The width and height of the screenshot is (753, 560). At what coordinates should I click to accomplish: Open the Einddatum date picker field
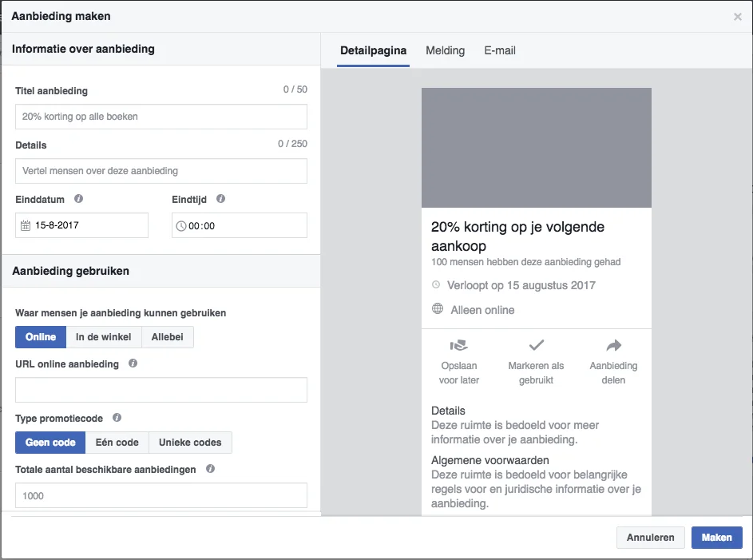(81, 225)
